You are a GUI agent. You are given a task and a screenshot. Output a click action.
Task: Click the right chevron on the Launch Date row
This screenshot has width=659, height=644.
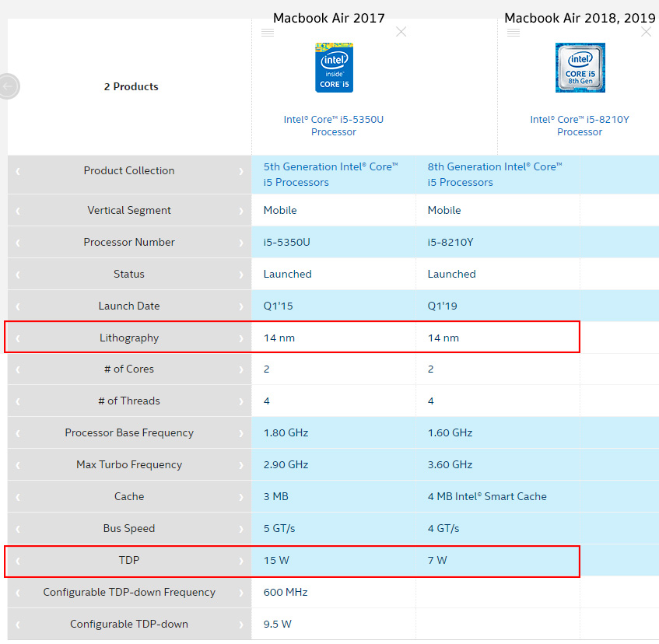click(x=241, y=306)
